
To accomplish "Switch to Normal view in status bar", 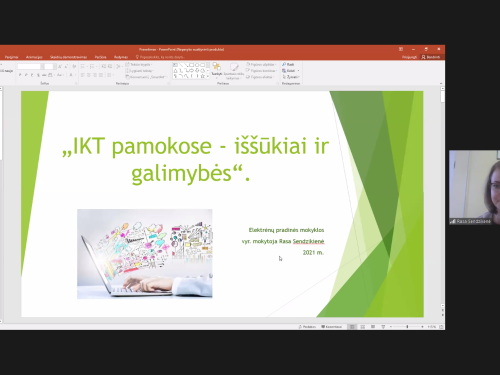I will click(x=352, y=327).
